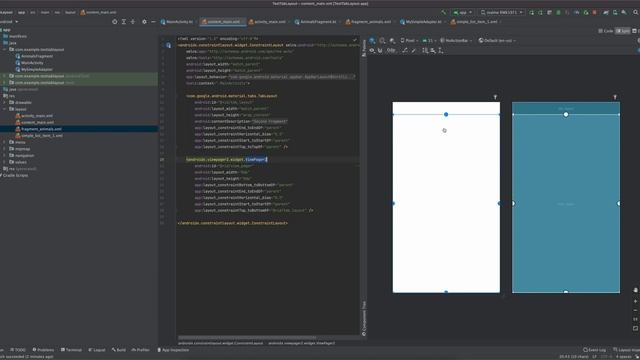Screen dimensions: 640x360
Task: Select the Design Surface layers icon
Action: tap(372, 40)
